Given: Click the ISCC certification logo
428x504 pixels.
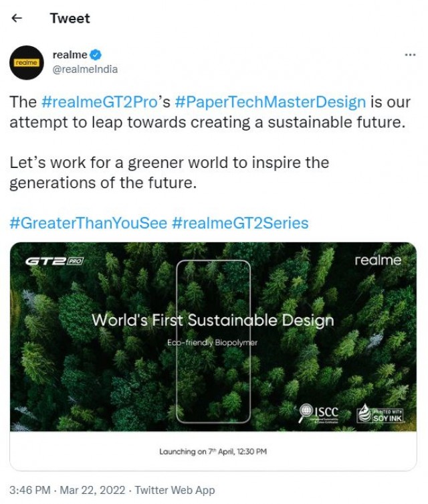Looking at the screenshot, I should click(x=319, y=412).
